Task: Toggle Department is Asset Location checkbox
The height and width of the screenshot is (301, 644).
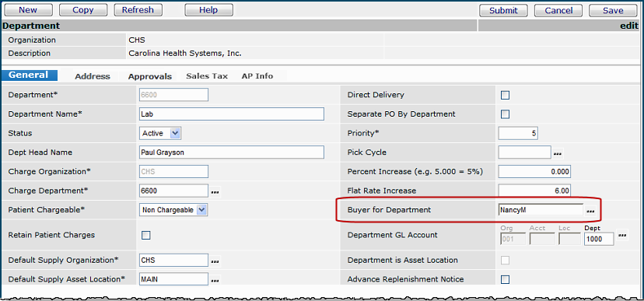Action: click(506, 261)
